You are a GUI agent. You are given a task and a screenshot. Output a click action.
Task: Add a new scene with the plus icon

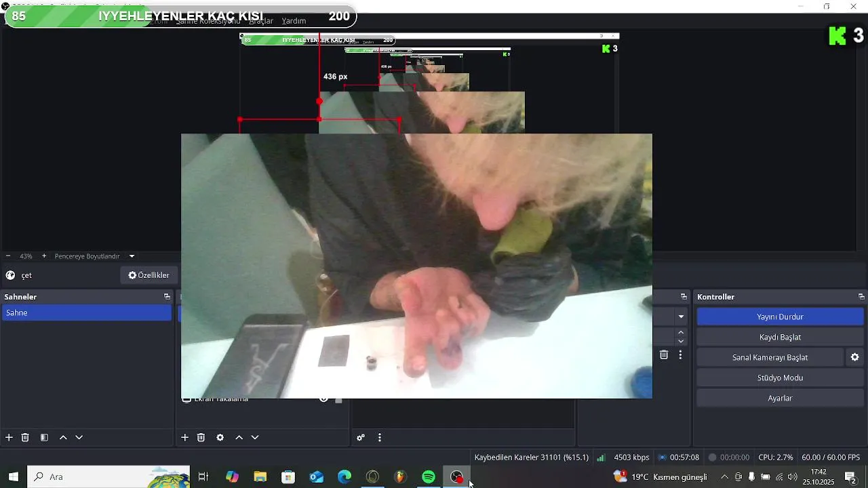[9, 438]
